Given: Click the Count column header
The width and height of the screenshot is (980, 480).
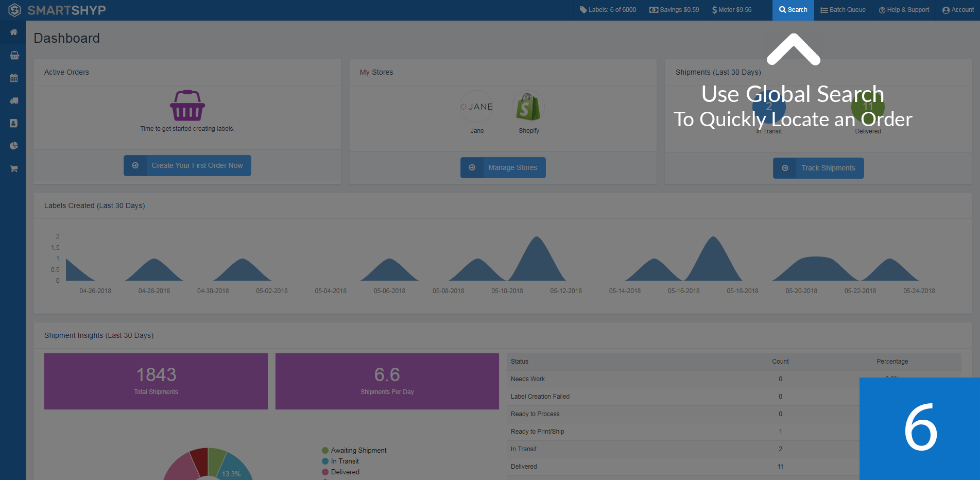Looking at the screenshot, I should pyautogui.click(x=780, y=362).
